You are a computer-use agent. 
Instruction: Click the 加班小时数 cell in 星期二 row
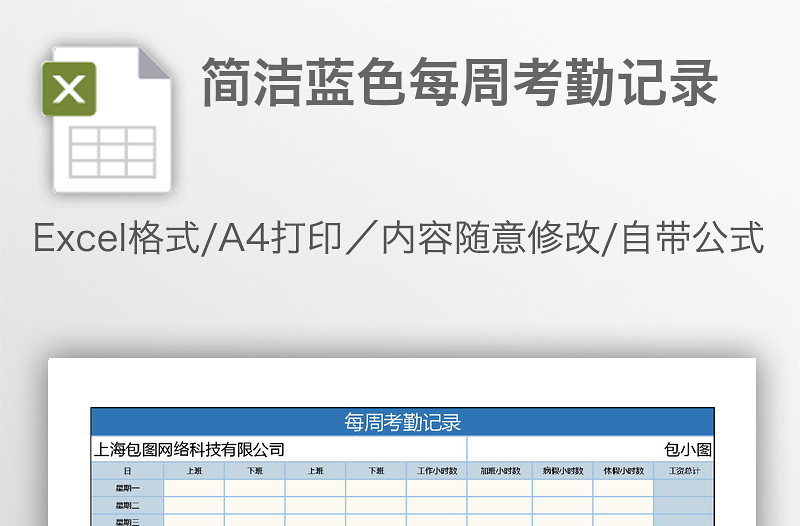pyautogui.click(x=500, y=506)
